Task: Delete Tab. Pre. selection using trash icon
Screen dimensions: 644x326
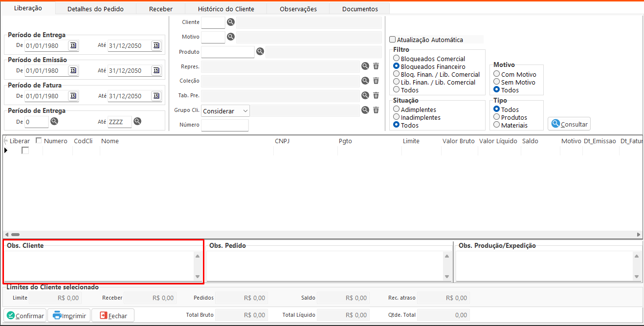Action: 376,96
